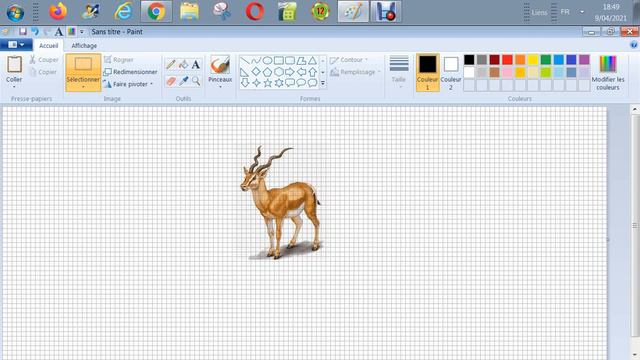Open Internet Explorer from the taskbar
The height and width of the screenshot is (360, 640).
[123, 11]
